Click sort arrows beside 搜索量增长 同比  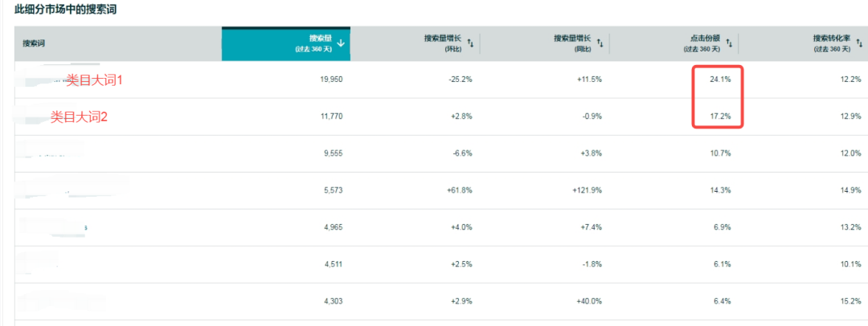600,43
